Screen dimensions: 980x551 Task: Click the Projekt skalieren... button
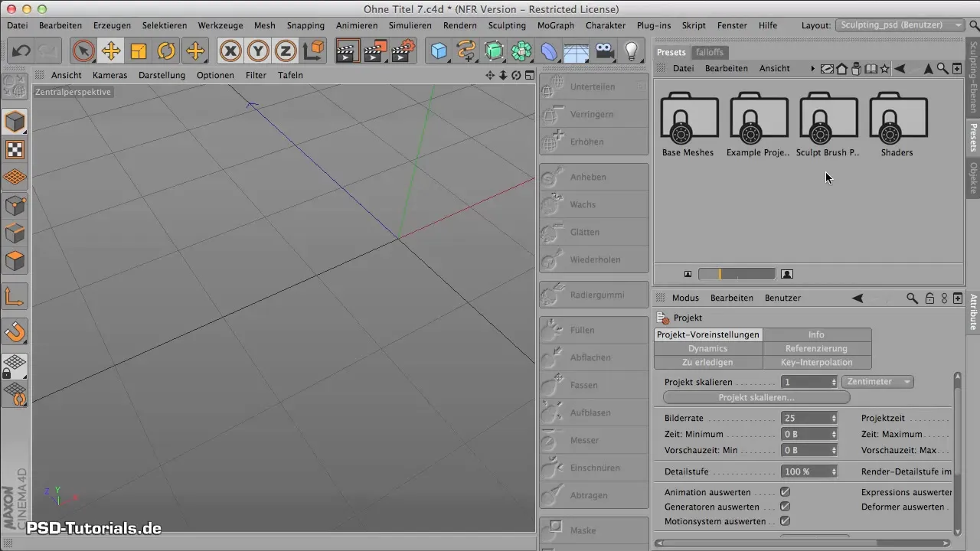(x=756, y=398)
